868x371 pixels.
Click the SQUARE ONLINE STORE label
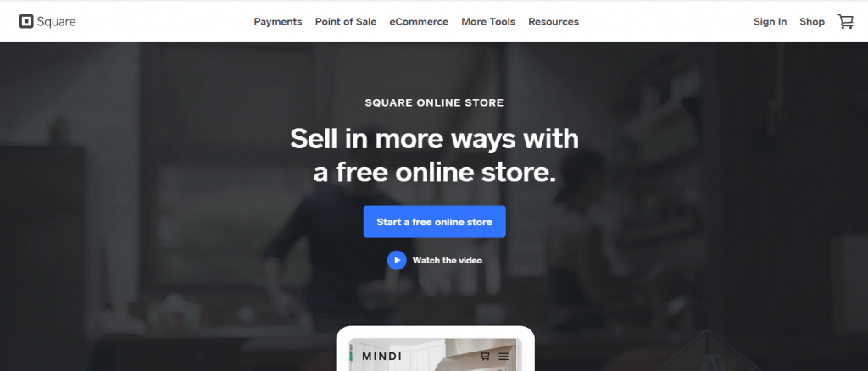pyautogui.click(x=435, y=102)
